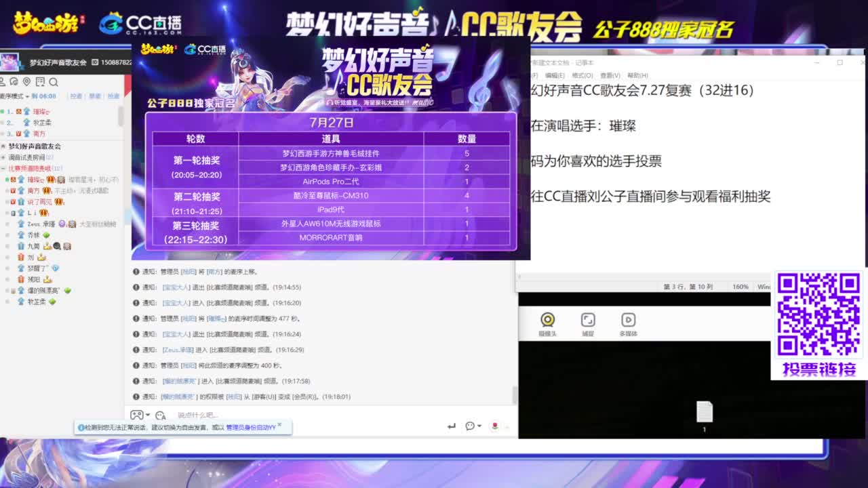Click the mic queue list scrollbar
Viewport: 868px width, 488px height.
pos(121,117)
